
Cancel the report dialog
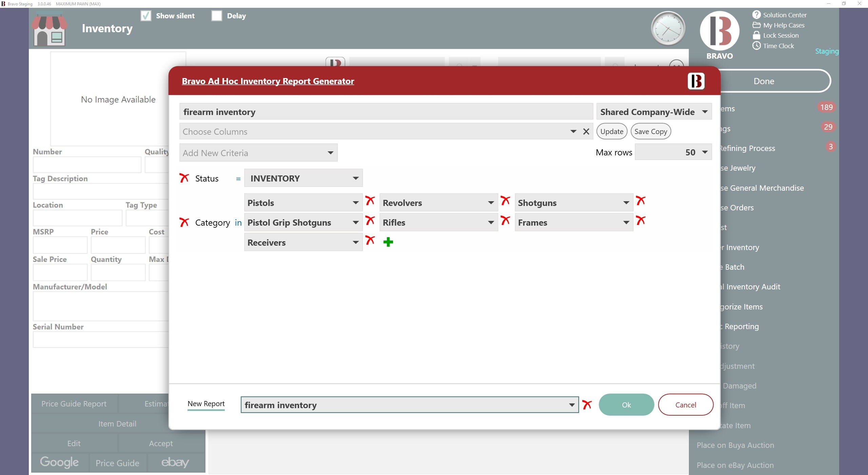686,404
